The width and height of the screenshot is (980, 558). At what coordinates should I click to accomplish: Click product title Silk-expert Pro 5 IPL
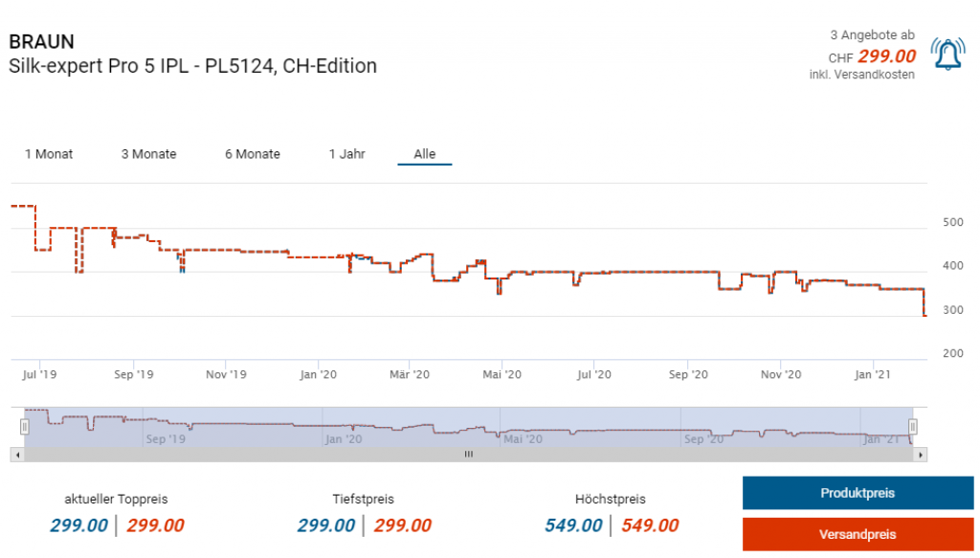(x=192, y=66)
